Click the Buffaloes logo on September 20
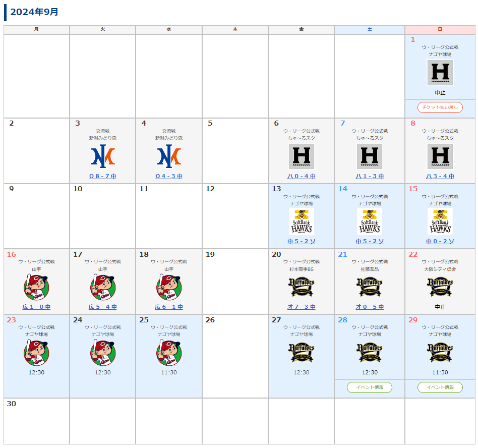The width and height of the screenshot is (478, 448). pyautogui.click(x=301, y=287)
